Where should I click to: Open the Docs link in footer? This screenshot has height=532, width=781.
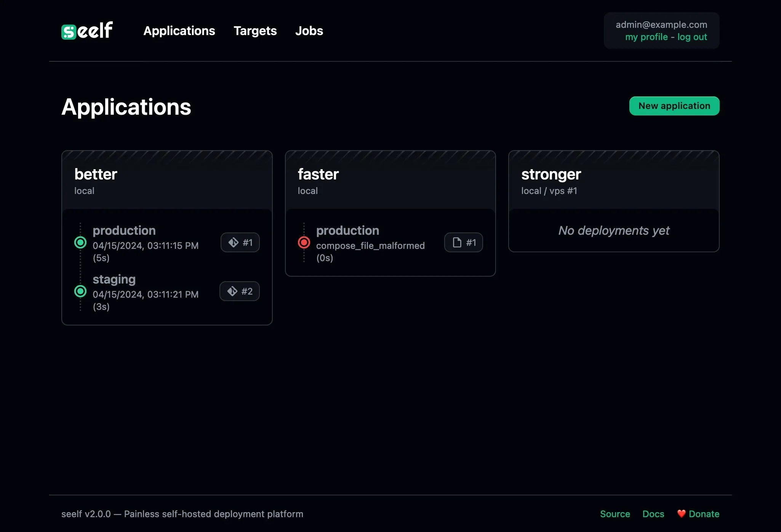tap(653, 514)
